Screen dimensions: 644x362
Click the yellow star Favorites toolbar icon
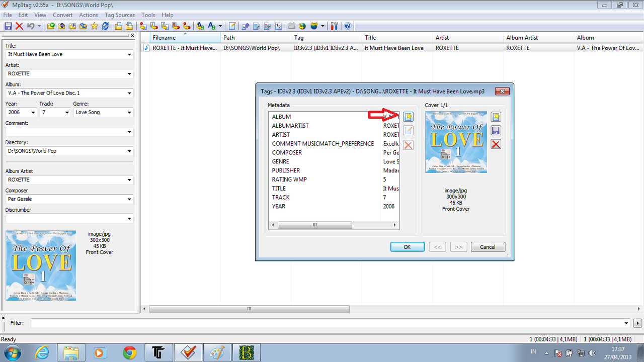(x=94, y=26)
